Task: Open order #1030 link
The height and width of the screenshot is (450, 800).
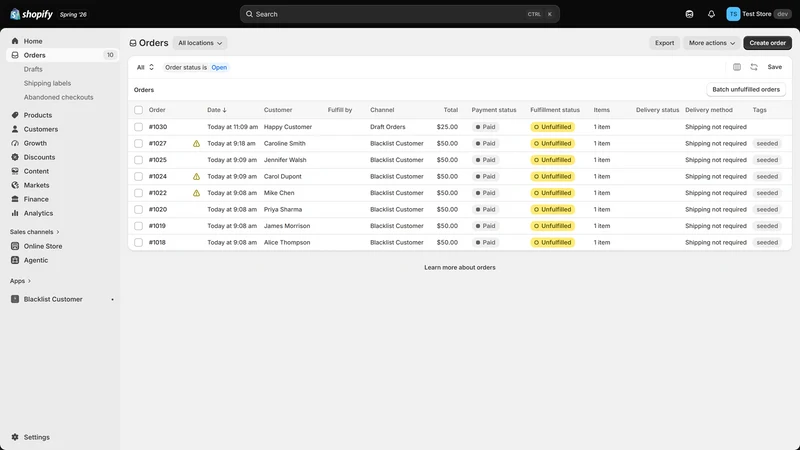Action: point(158,127)
